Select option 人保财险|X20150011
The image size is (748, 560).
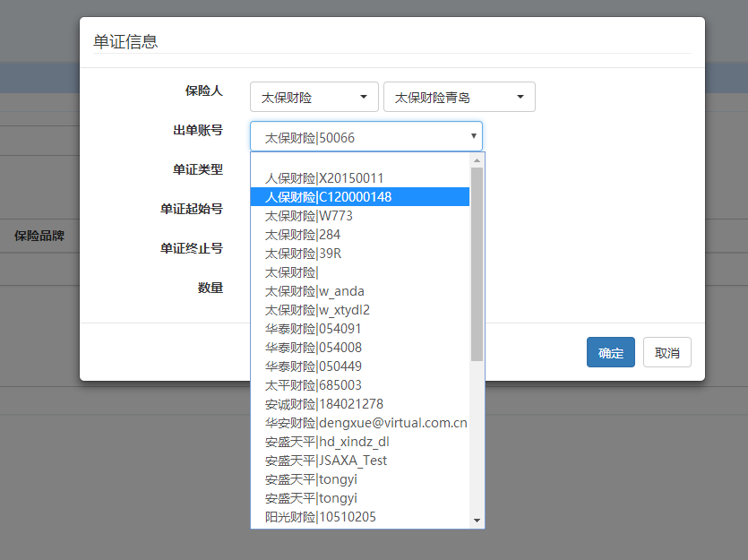360,178
